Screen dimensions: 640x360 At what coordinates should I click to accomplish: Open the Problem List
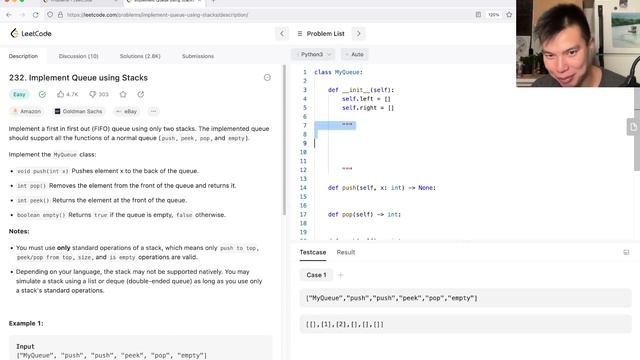[x=321, y=33]
